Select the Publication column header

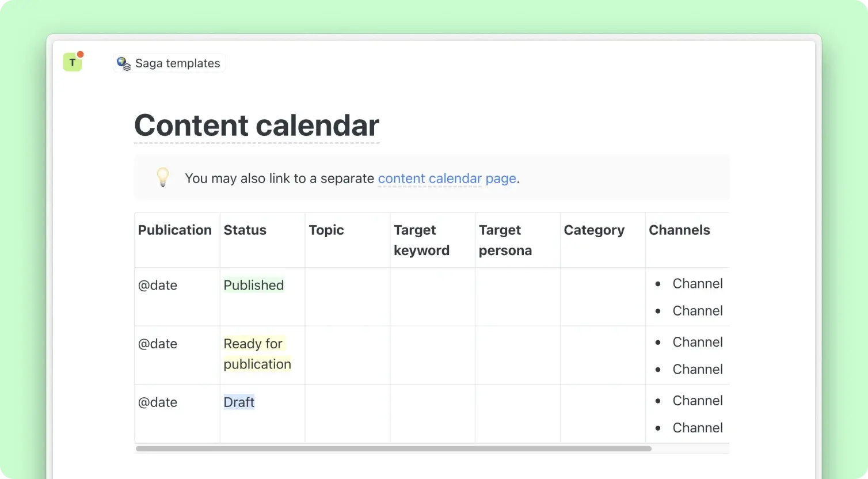pyautogui.click(x=174, y=230)
